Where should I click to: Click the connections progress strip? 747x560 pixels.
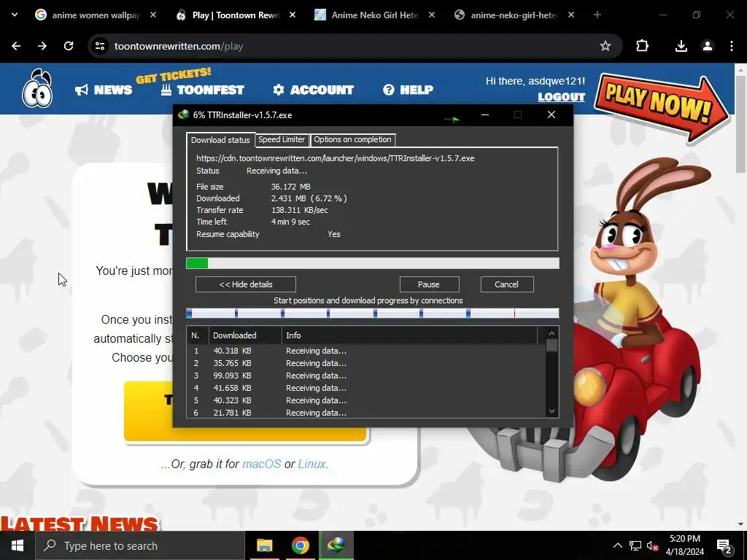pyautogui.click(x=373, y=314)
